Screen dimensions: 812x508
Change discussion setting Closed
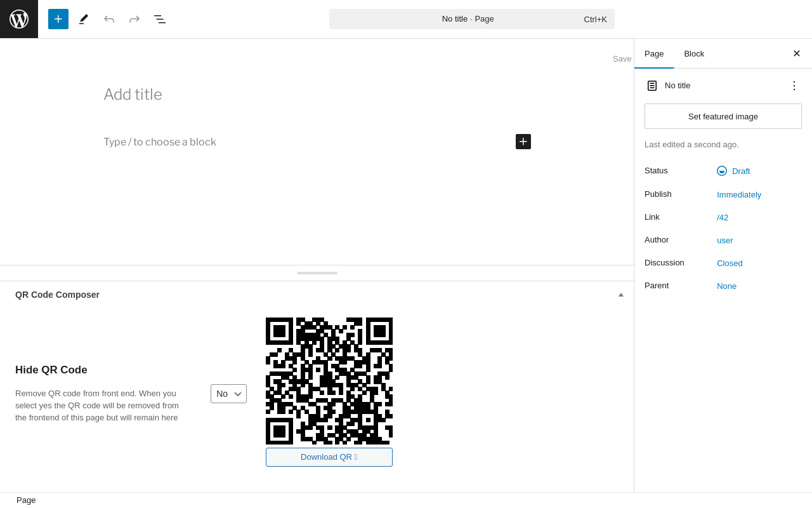pyautogui.click(x=730, y=264)
